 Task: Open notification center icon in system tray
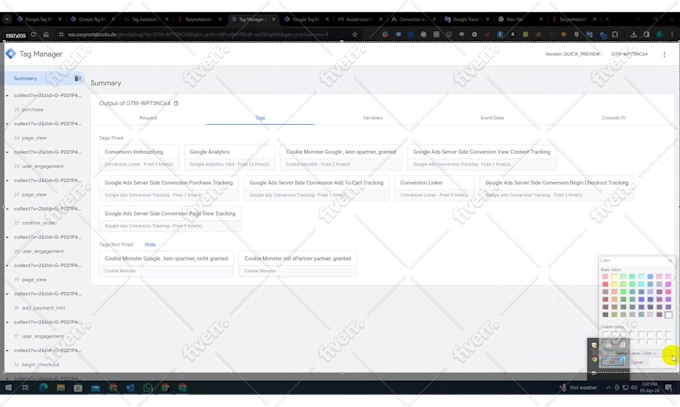pos(668,387)
